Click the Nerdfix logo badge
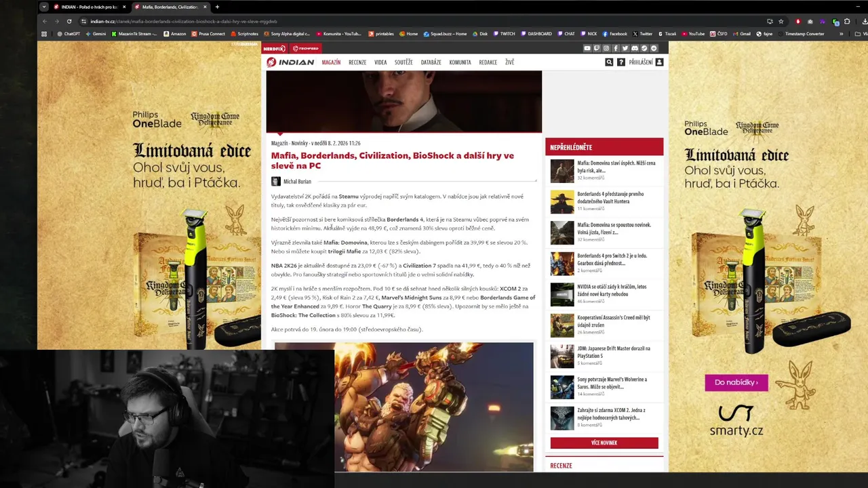The width and height of the screenshot is (868, 488). [275, 48]
